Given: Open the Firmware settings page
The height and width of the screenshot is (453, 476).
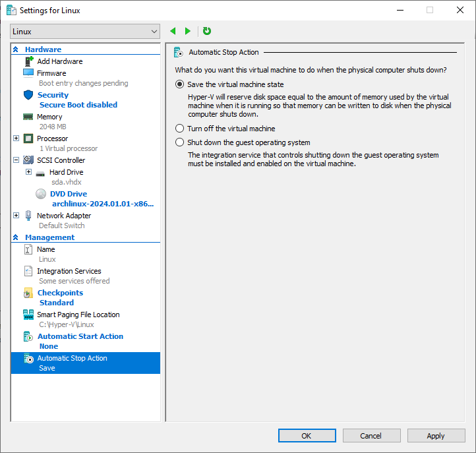Looking at the screenshot, I should [51, 73].
